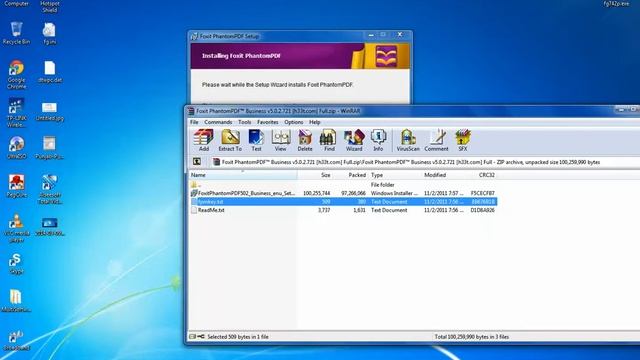
Task: Select the fpmkey.txt file row
Action: 343,202
